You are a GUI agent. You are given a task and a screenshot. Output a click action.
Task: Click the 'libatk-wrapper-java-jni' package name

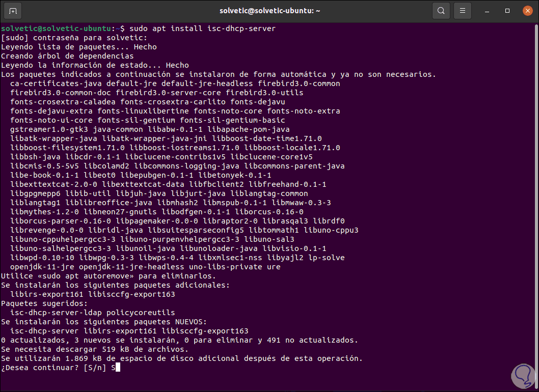[155, 138]
